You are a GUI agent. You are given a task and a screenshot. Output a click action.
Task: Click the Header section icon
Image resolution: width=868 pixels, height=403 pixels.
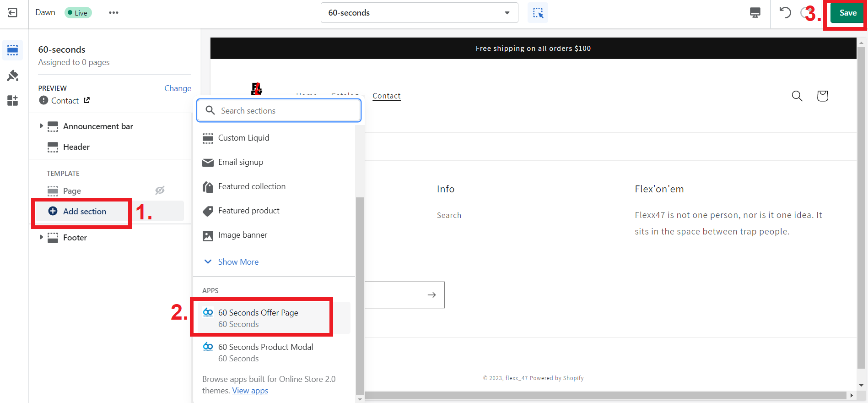(x=53, y=147)
